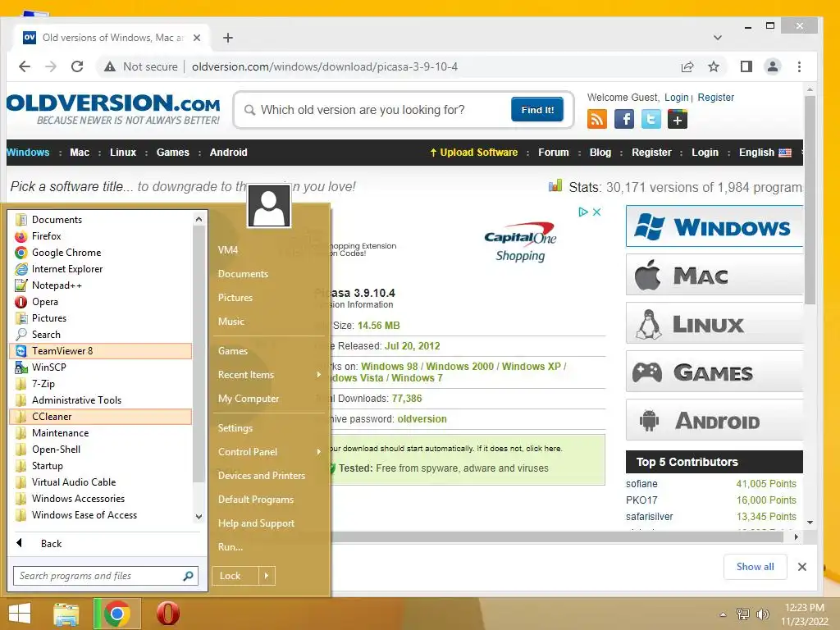Image resolution: width=840 pixels, height=630 pixels.
Task: Expand the Recent Items submenu
Action: [269, 375]
